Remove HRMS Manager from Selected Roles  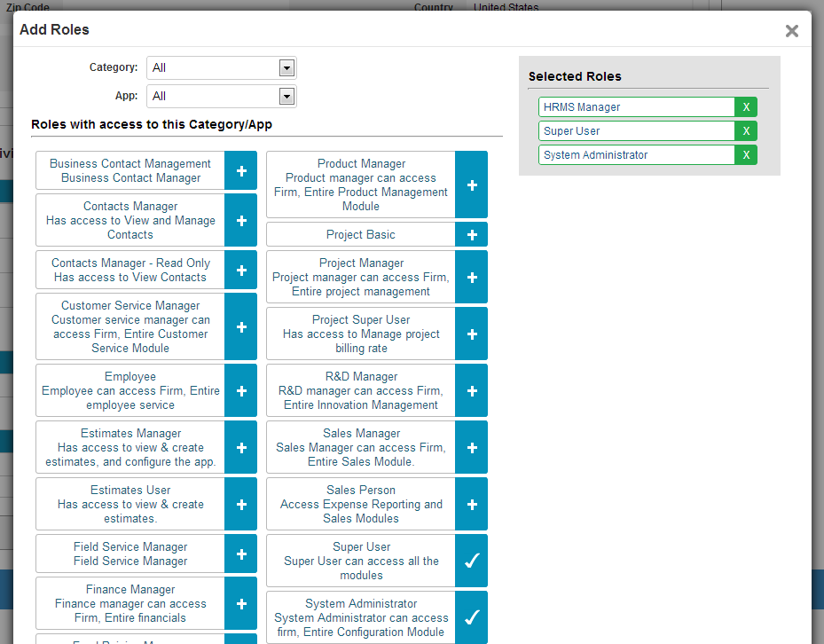(746, 107)
